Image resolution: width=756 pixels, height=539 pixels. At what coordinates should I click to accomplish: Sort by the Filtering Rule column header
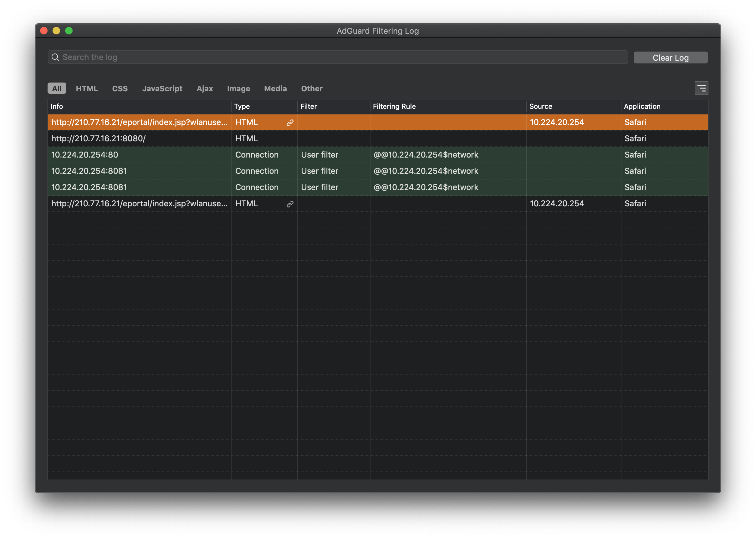(394, 107)
